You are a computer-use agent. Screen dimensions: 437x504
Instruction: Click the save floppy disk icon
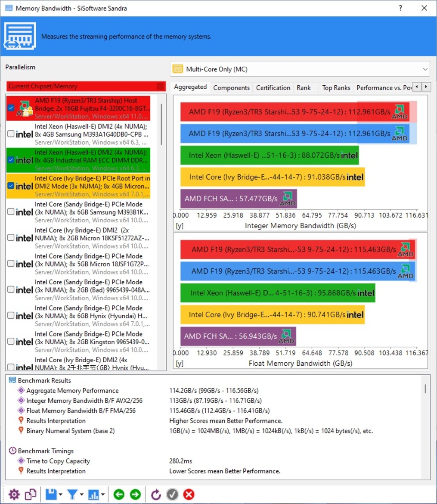click(51, 495)
